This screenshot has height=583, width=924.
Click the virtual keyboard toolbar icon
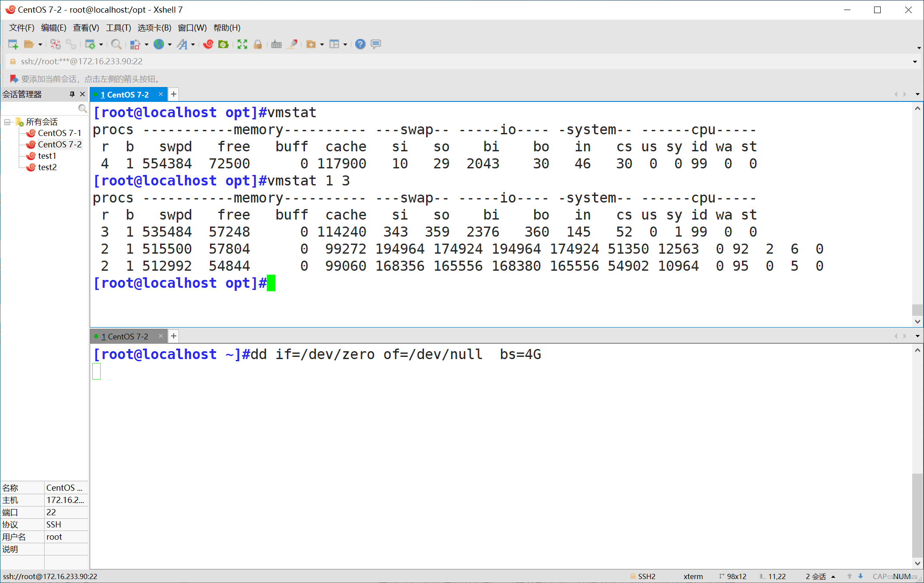(x=276, y=44)
